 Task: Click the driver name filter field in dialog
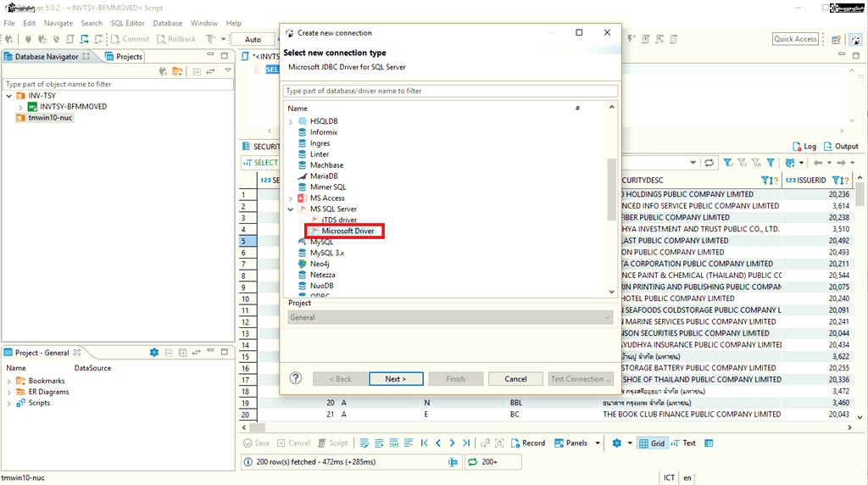click(450, 91)
